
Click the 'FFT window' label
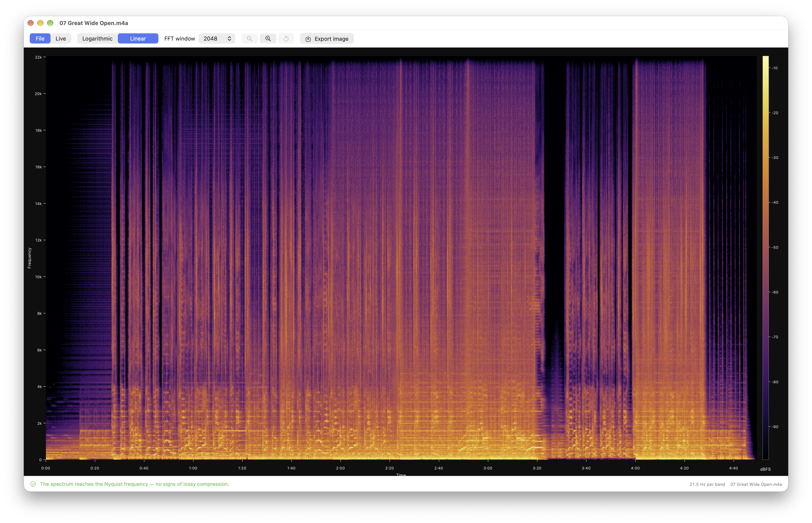[180, 39]
